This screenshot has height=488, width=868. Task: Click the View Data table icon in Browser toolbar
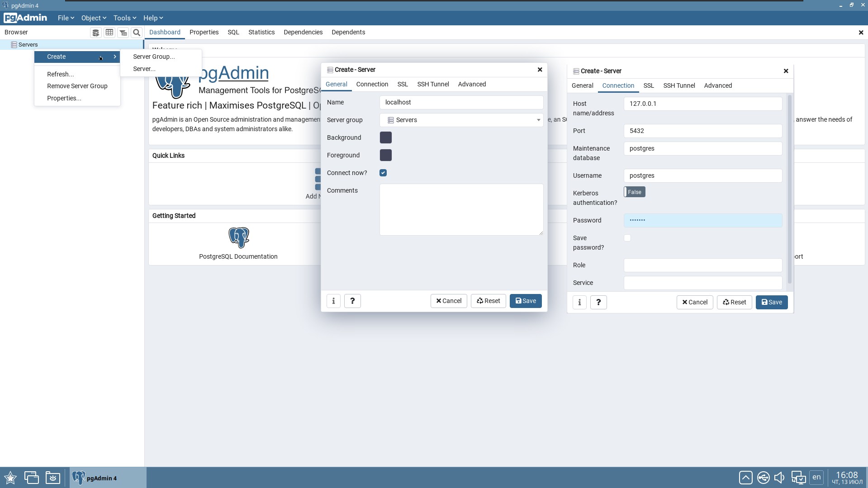109,33
